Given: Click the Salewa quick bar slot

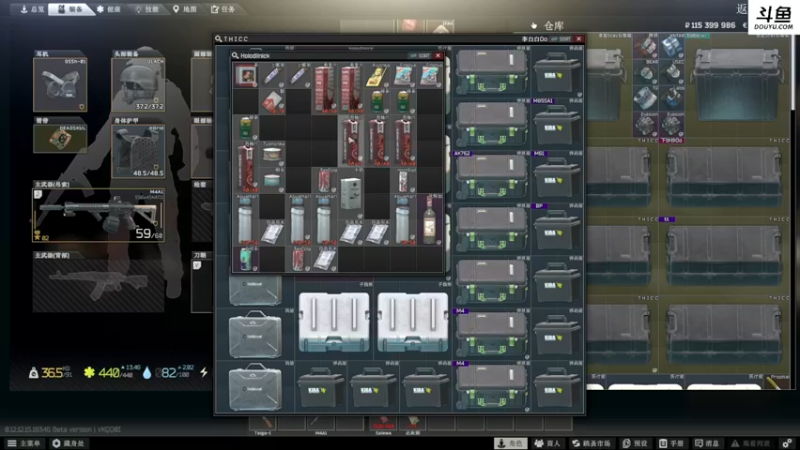Looking at the screenshot, I should 383,423.
